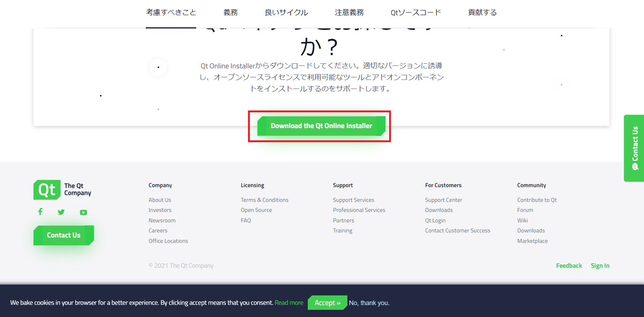Open the YouTube social icon
This screenshot has height=317, width=644.
pyautogui.click(x=83, y=212)
